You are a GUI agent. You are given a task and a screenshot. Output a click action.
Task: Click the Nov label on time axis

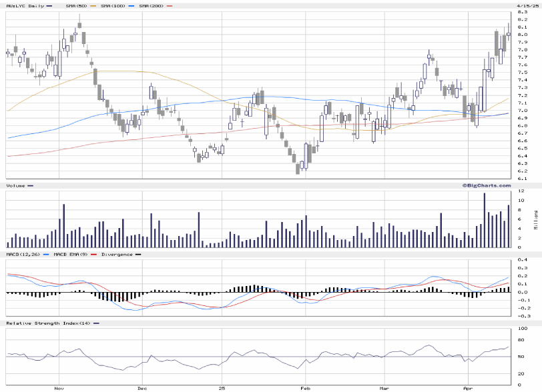click(x=59, y=387)
